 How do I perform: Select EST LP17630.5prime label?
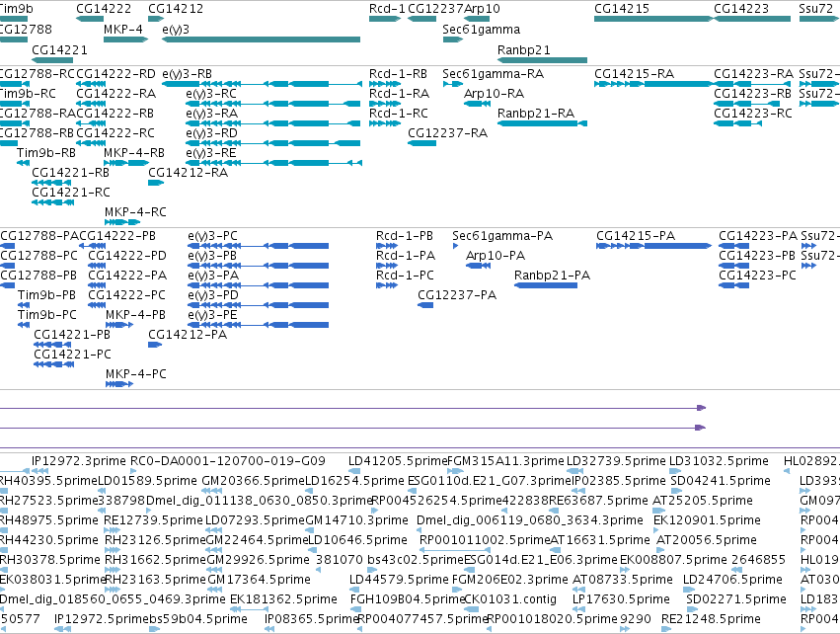(x=622, y=598)
